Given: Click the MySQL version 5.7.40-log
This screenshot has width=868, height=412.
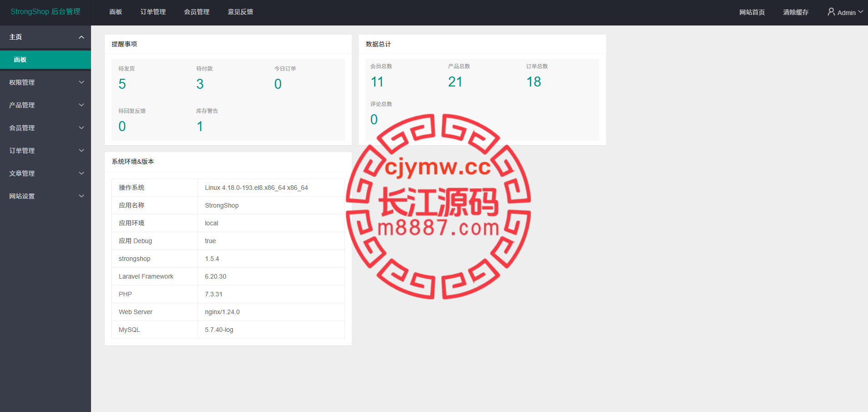Looking at the screenshot, I should (x=219, y=330).
